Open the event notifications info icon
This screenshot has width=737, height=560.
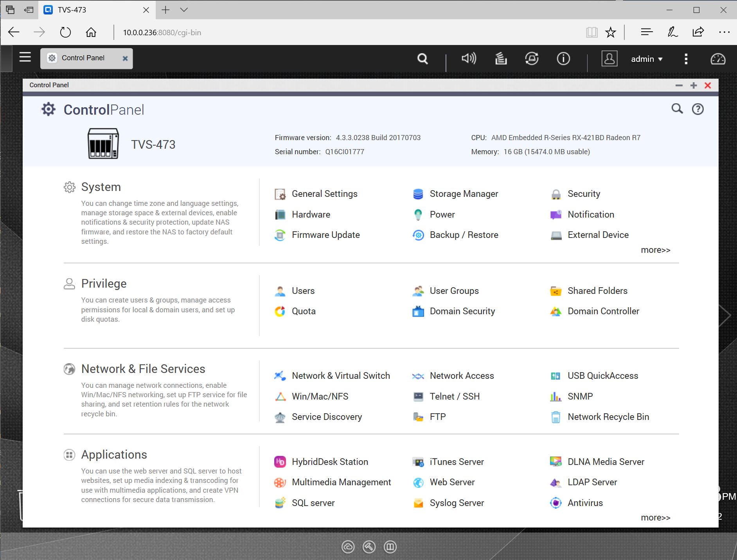pos(563,59)
